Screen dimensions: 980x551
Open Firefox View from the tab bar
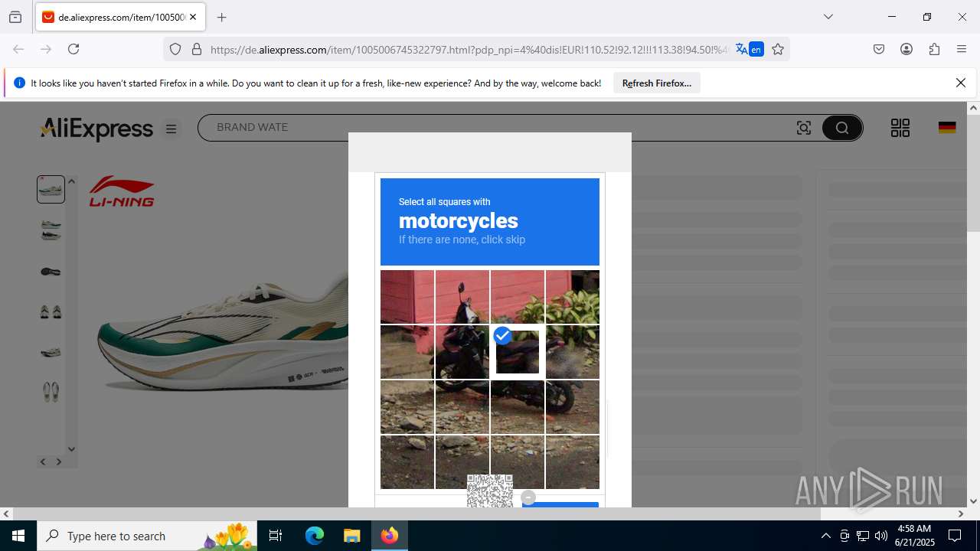coord(15,17)
